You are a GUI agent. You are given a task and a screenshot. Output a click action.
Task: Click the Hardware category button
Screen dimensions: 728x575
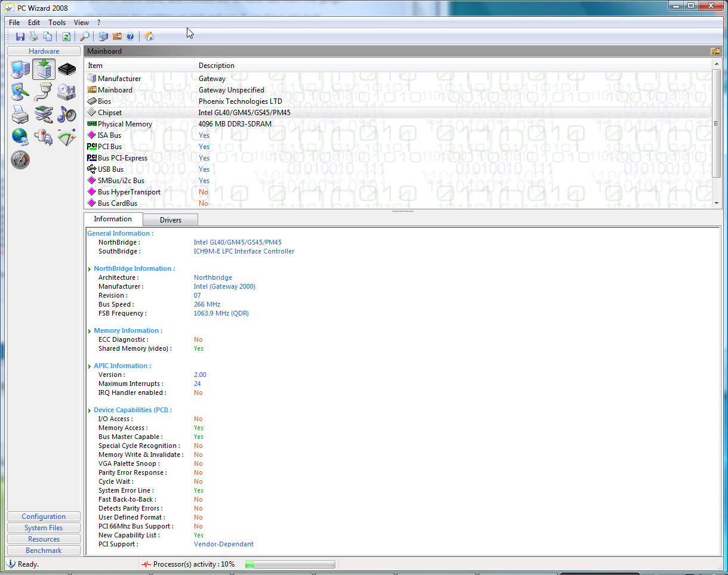44,51
